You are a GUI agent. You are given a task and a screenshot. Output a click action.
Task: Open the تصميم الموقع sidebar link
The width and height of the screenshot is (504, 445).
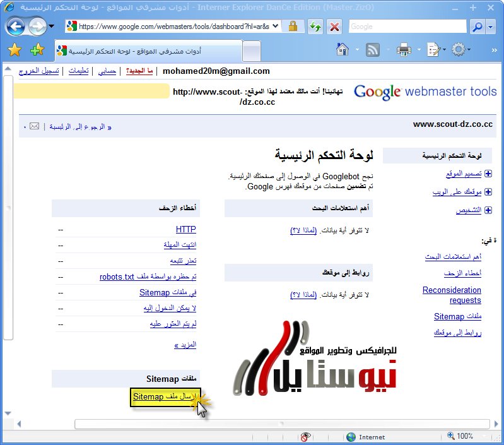tap(464, 174)
